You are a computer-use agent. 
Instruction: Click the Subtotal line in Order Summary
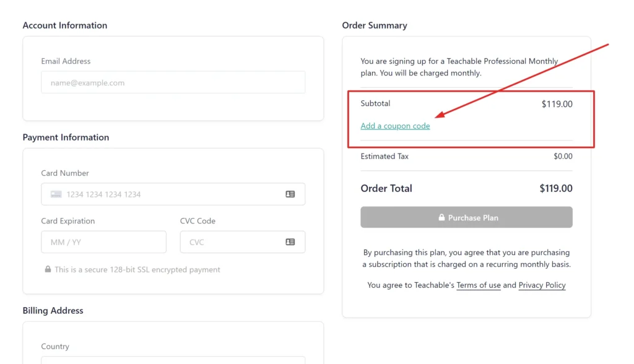point(375,104)
